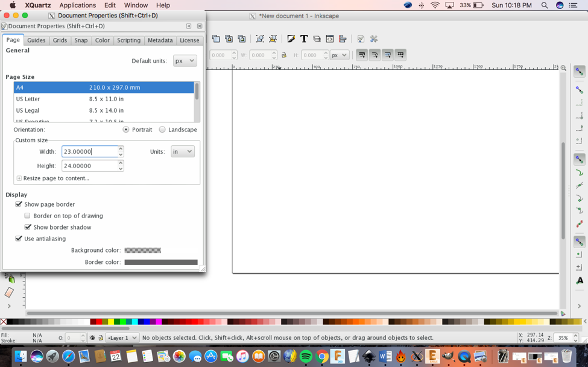588x367 pixels.
Task: Open the XML Editor icon
Action: tap(330, 39)
